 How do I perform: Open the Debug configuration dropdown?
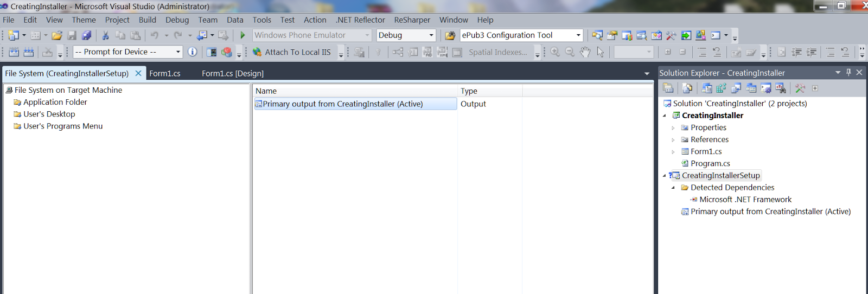pos(431,35)
